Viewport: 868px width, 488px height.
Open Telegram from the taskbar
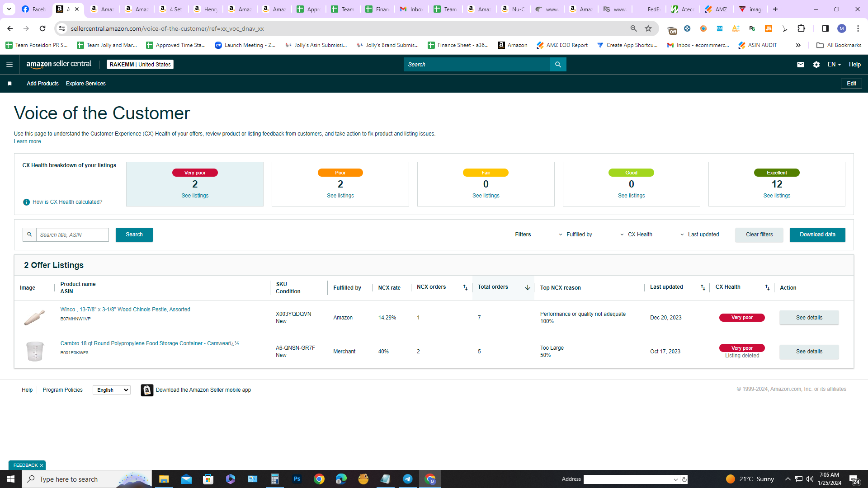click(407, 479)
